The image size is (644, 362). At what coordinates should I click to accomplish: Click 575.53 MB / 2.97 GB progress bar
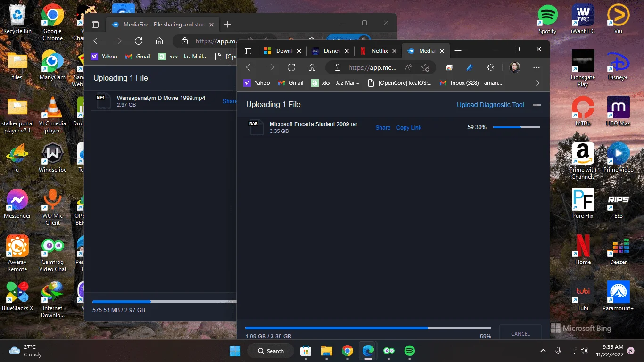point(164,301)
